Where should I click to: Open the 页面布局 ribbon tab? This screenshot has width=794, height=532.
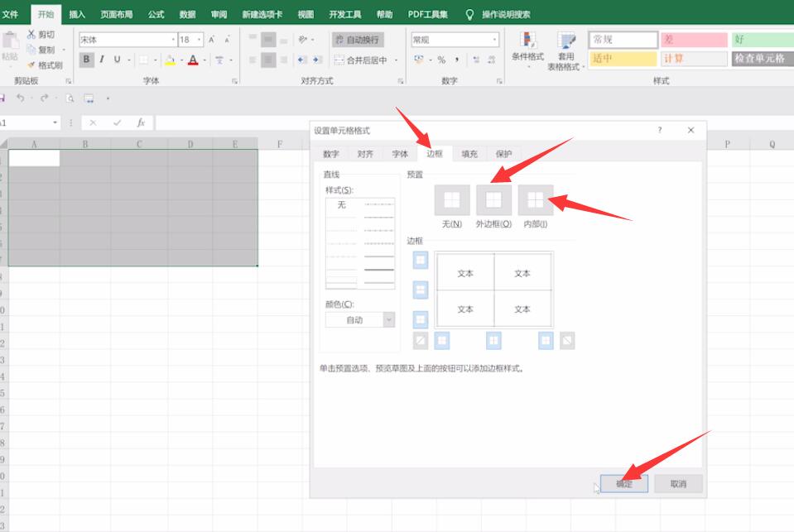pos(117,14)
